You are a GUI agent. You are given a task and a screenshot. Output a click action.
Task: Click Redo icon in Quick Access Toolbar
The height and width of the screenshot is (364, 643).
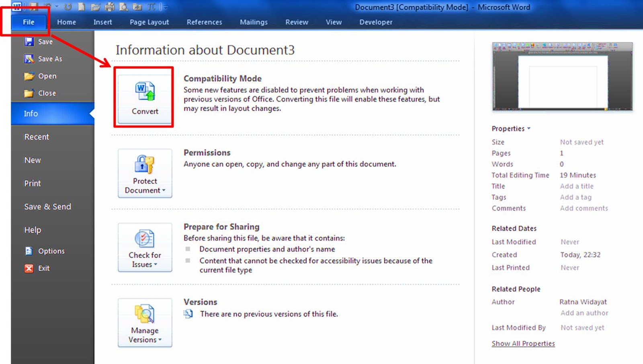pyautogui.click(x=68, y=6)
